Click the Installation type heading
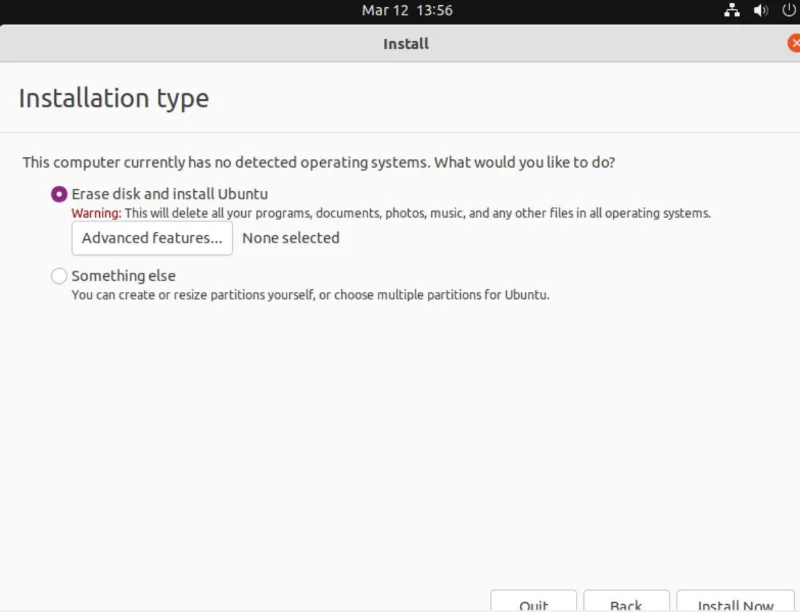800x612 pixels. click(114, 98)
